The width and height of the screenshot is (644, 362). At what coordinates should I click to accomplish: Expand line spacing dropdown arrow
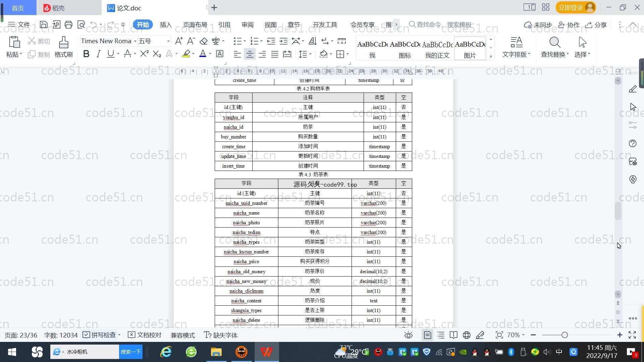(x=310, y=54)
